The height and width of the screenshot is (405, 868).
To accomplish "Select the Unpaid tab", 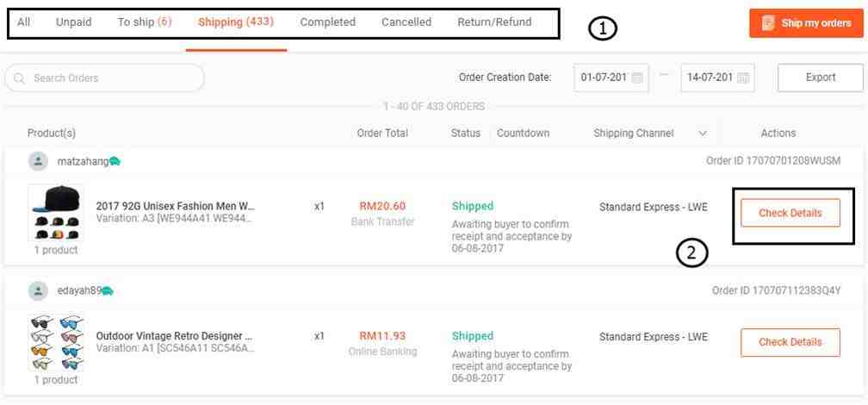I will coord(74,22).
